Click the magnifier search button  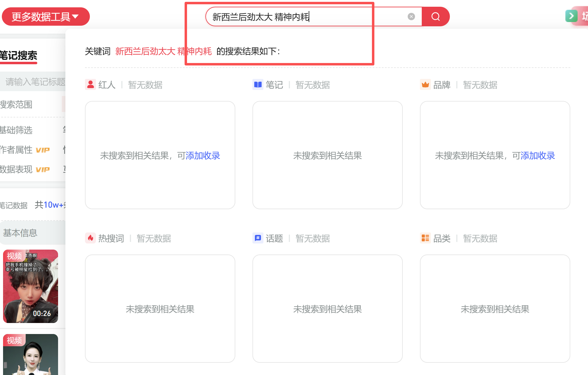click(x=435, y=17)
